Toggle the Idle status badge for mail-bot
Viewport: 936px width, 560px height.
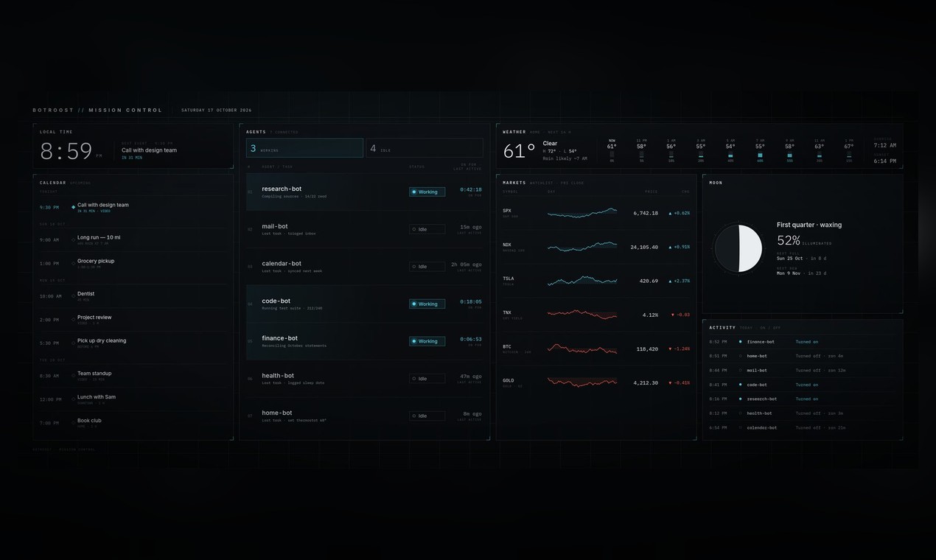click(427, 229)
